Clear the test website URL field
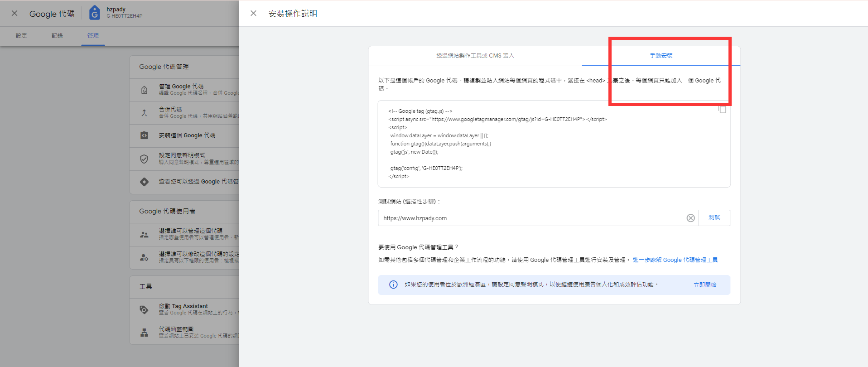The height and width of the screenshot is (367, 868). click(x=690, y=218)
